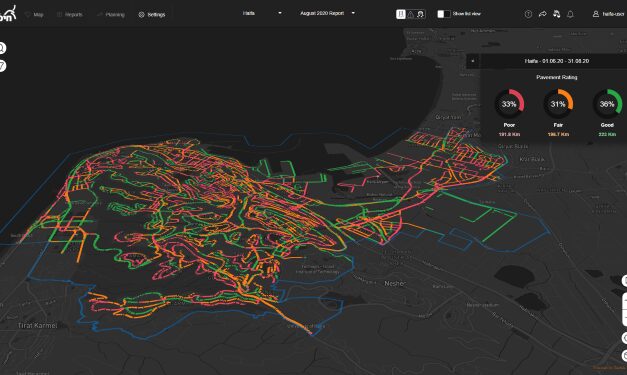Viewport: 627px width, 375px height.
Task: Switch to the warning triangle hazards layer
Action: pos(411,14)
